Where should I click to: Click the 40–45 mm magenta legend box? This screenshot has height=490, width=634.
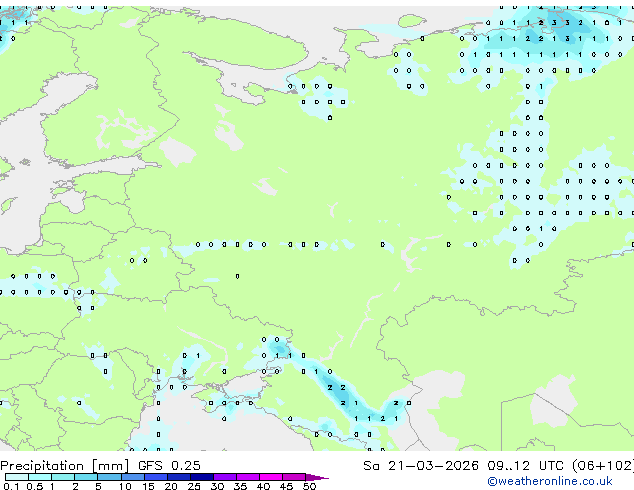pos(271,477)
